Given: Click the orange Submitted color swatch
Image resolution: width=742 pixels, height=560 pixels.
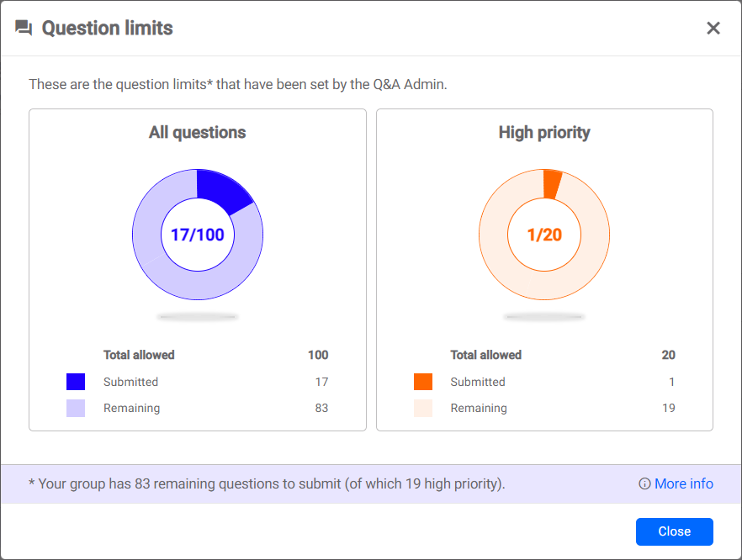Looking at the screenshot, I should click(x=423, y=382).
